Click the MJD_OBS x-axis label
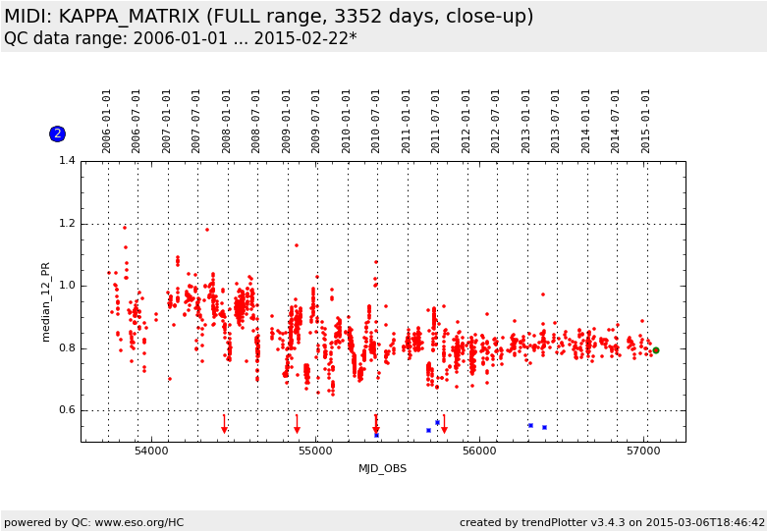 click(x=382, y=468)
